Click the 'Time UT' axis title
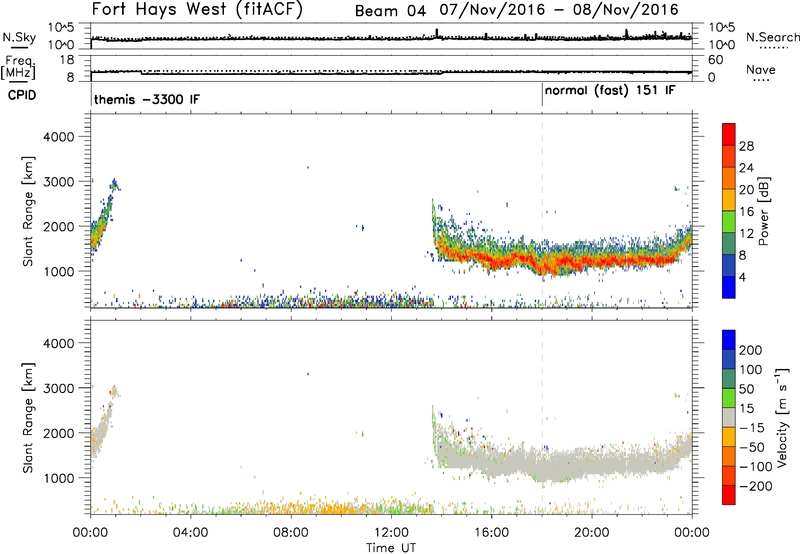 click(391, 548)
